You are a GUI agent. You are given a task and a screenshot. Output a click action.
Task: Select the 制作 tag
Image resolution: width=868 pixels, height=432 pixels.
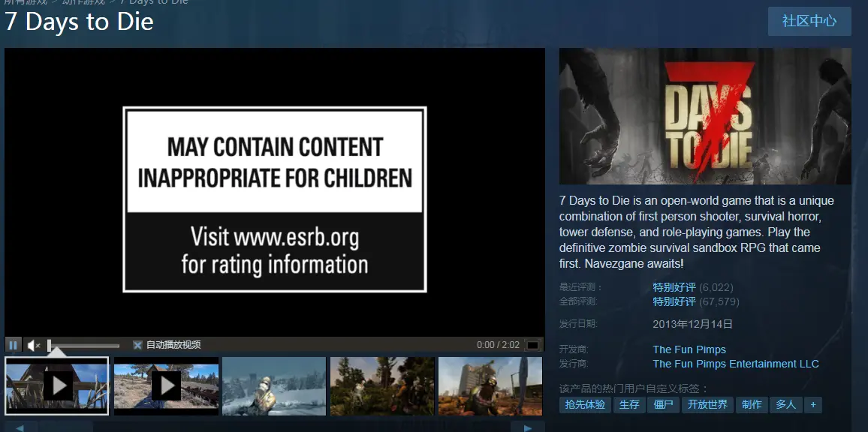coord(752,405)
